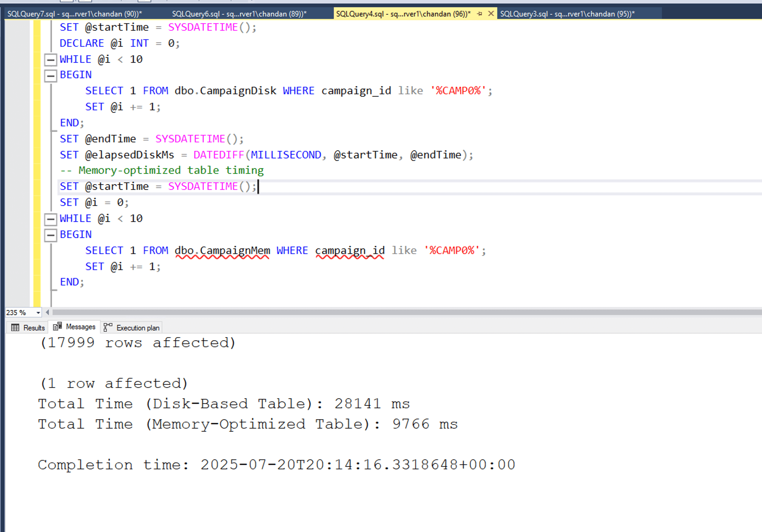
Task: Switch to the SQLQuery6.sql tab
Action: (x=239, y=14)
